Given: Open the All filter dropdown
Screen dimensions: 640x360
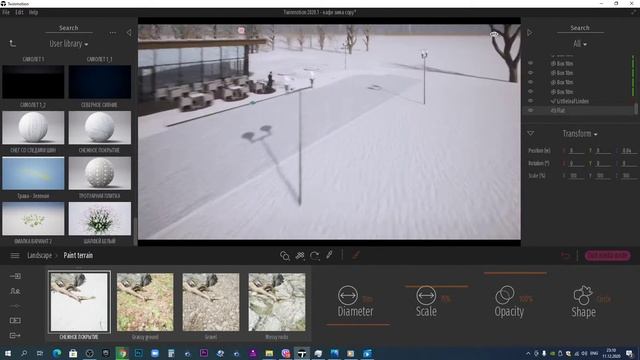Looking at the screenshot, I should [x=580, y=44].
